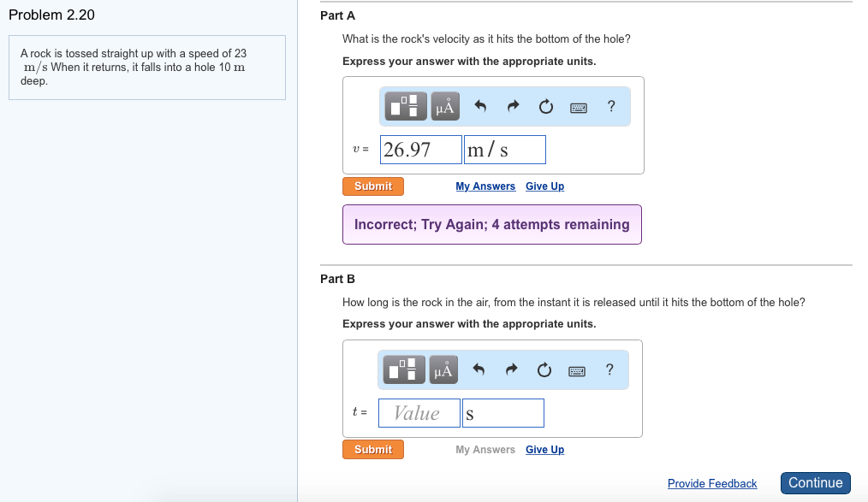Click the help question mark in Part B
Viewport: 868px width, 502px height.
pyautogui.click(x=609, y=369)
